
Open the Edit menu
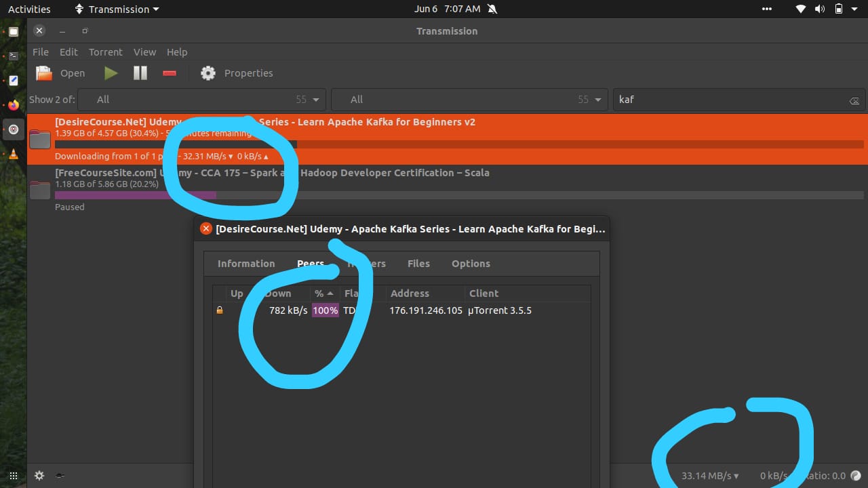pos(68,52)
